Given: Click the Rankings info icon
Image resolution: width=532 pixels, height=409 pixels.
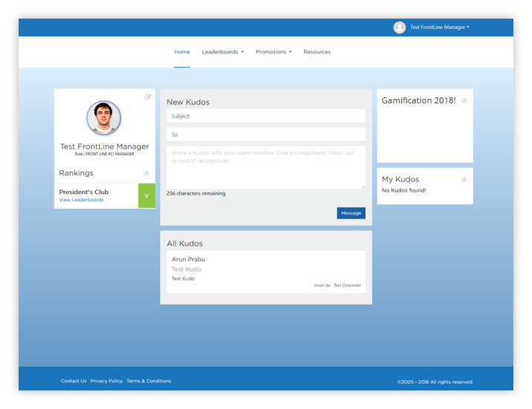Looking at the screenshot, I should click(x=147, y=173).
